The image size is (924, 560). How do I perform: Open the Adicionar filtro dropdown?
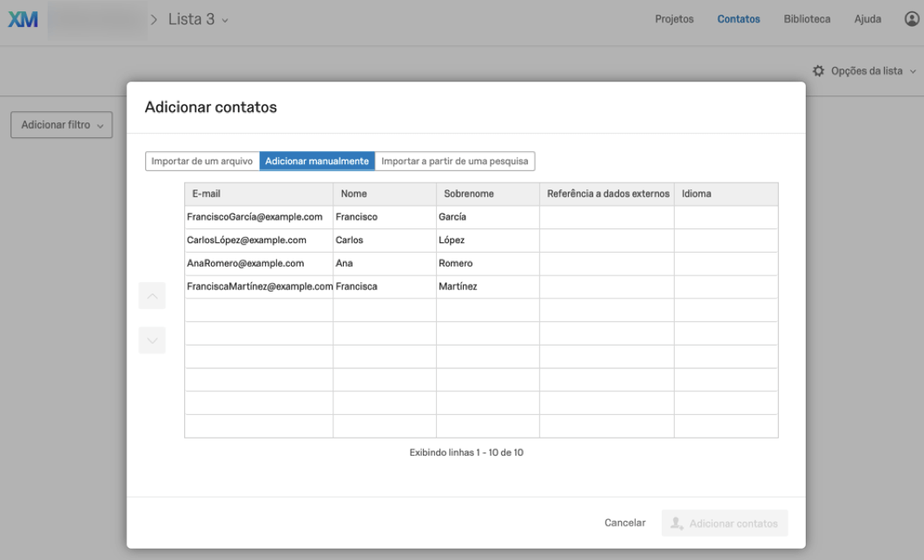click(x=61, y=125)
